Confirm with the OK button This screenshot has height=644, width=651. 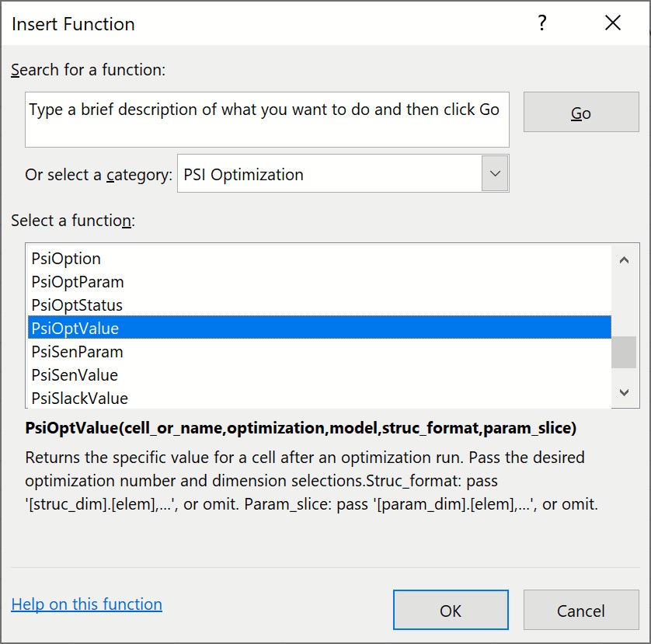pyautogui.click(x=451, y=611)
